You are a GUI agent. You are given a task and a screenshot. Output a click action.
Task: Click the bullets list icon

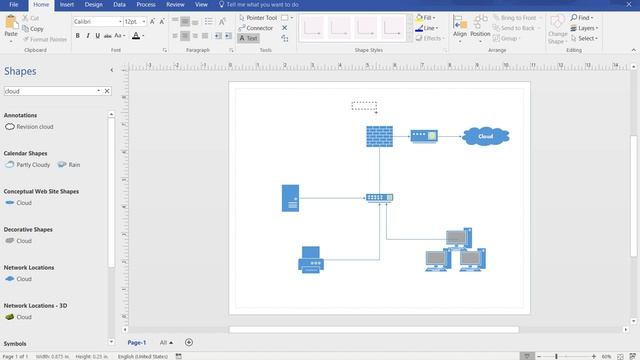[209, 21]
